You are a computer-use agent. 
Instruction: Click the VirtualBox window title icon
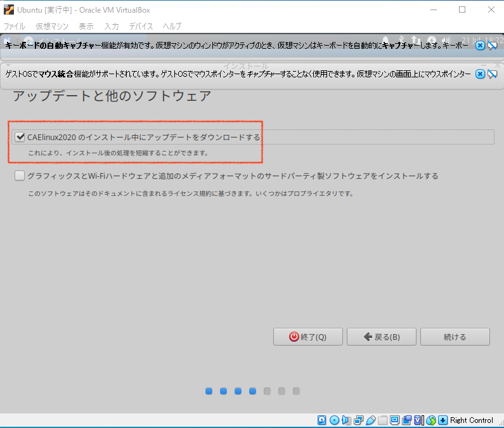(9, 10)
